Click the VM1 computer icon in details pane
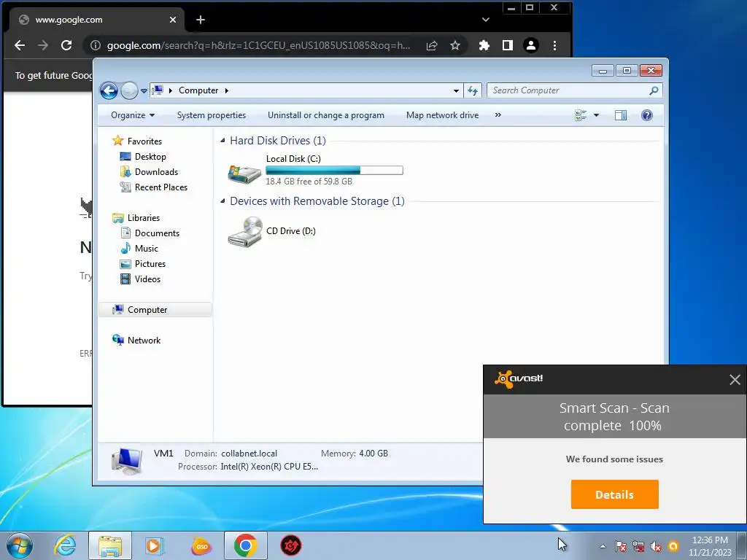The width and height of the screenshot is (747, 560). coord(127,461)
